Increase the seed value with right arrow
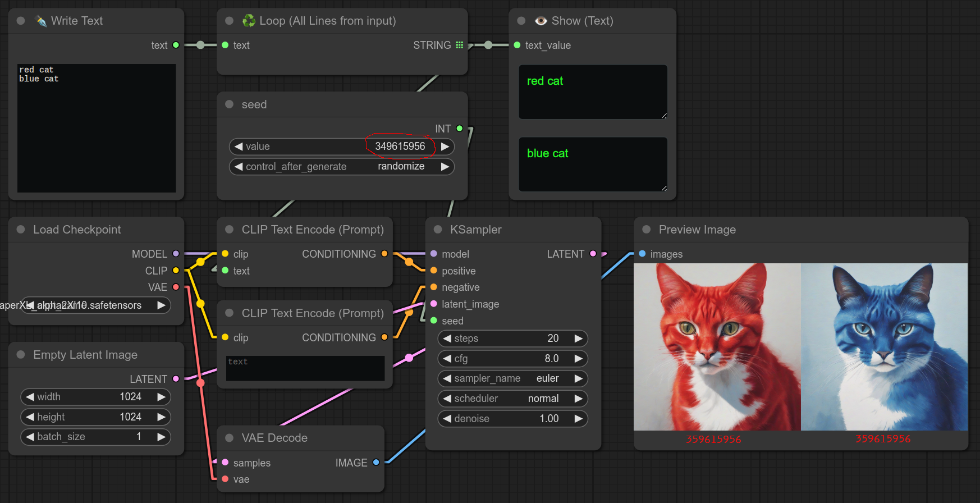This screenshot has width=980, height=503. pyautogui.click(x=445, y=147)
